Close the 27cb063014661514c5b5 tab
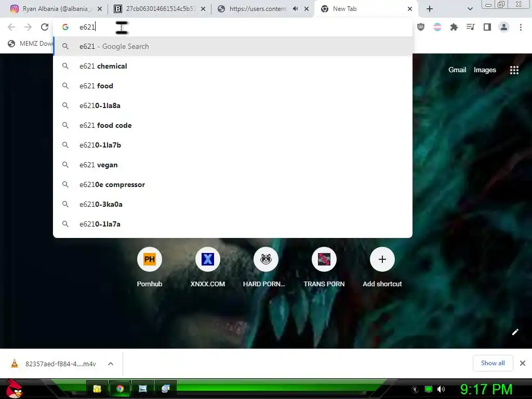This screenshot has width=532, height=399. (203, 9)
